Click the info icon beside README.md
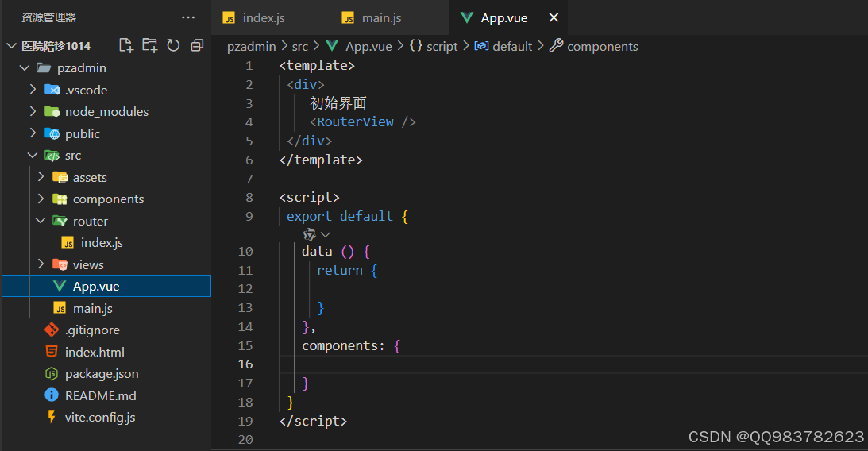Viewport: 868px width, 451px height. 52,395
